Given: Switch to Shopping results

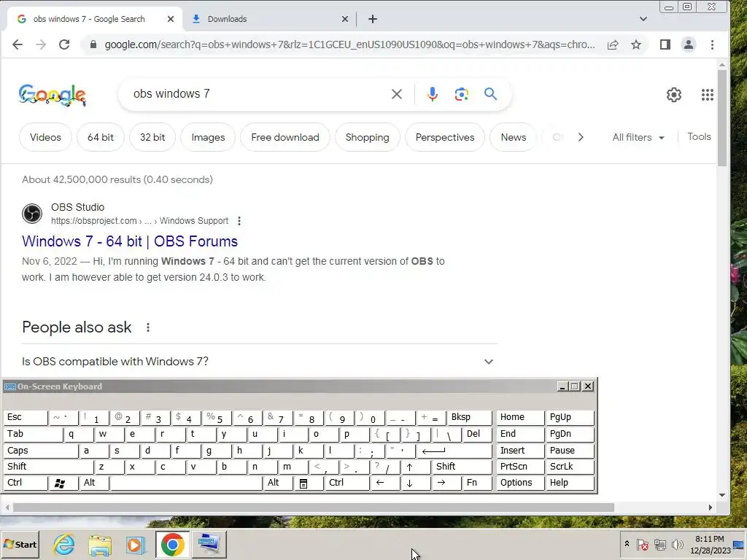Looking at the screenshot, I should (x=368, y=137).
